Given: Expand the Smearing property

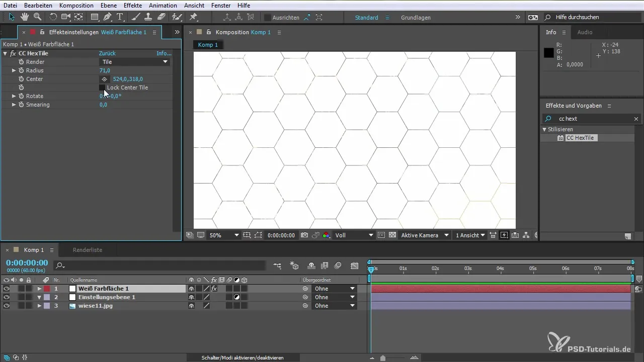Looking at the screenshot, I should coord(14,105).
